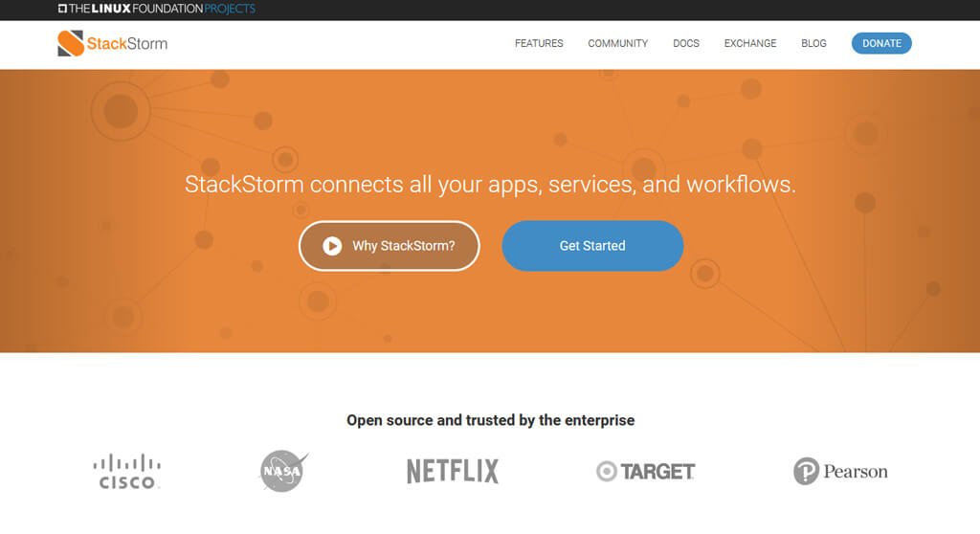
Task: Open the Features menu item
Action: pyautogui.click(x=539, y=43)
